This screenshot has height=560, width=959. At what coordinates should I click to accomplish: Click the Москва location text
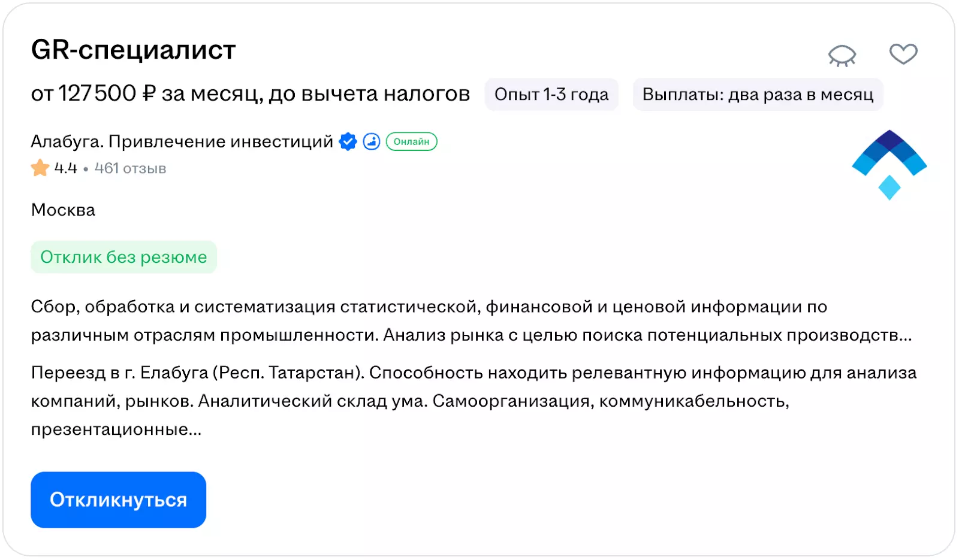[63, 210]
